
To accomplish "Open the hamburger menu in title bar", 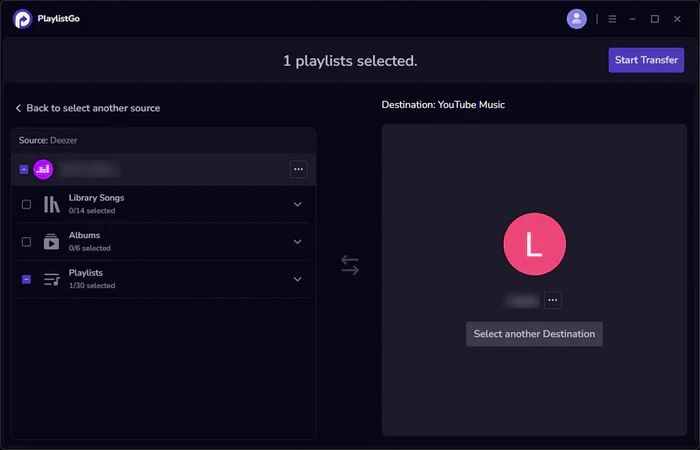I will tap(612, 19).
